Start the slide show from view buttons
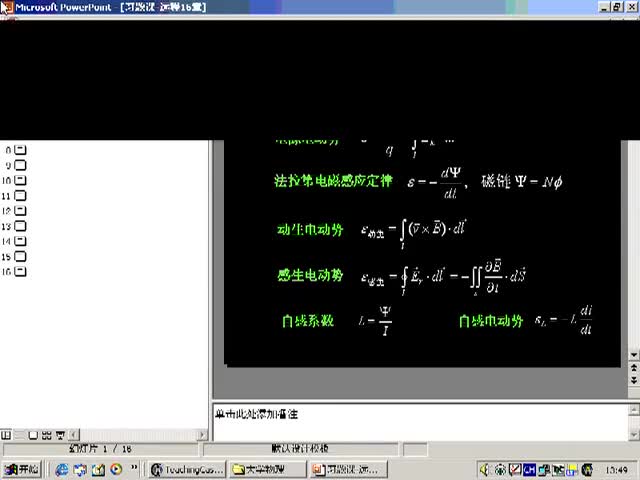Viewport: 640px width, 480px height. pyautogui.click(x=60, y=435)
